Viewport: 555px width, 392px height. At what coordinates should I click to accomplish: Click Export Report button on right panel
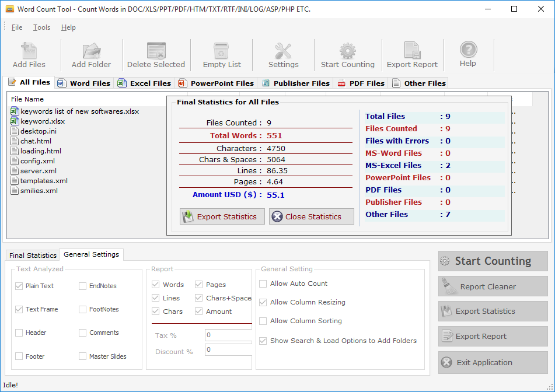493,336
